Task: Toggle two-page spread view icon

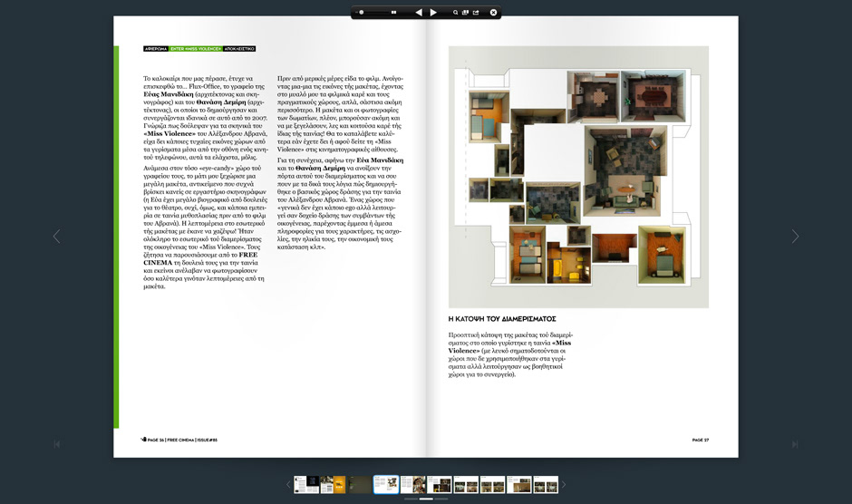Action: click(x=393, y=12)
